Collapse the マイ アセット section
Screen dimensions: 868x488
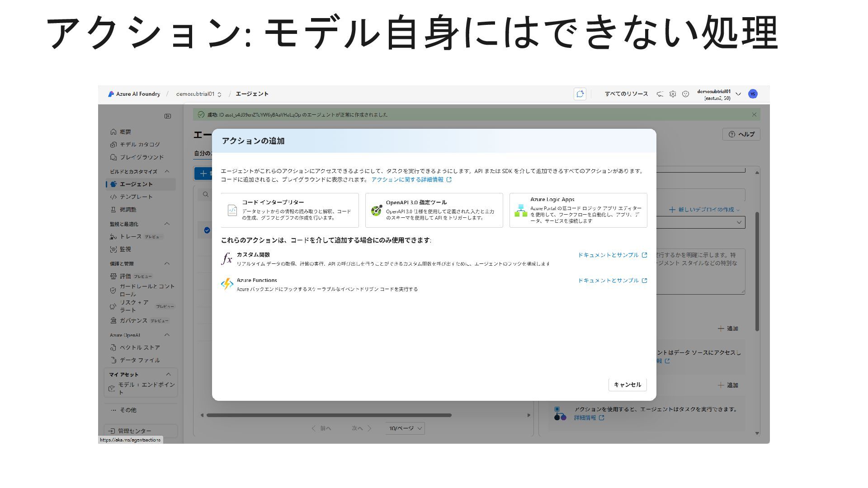click(x=168, y=374)
